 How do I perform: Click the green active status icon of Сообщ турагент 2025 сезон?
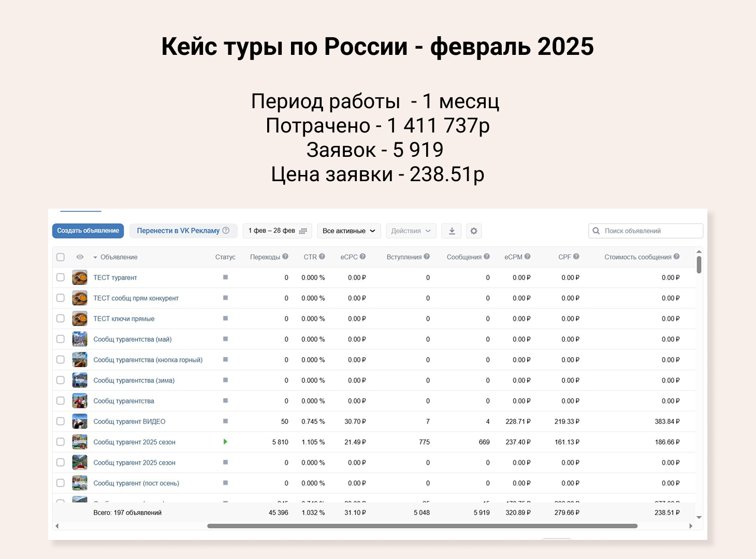click(x=225, y=442)
